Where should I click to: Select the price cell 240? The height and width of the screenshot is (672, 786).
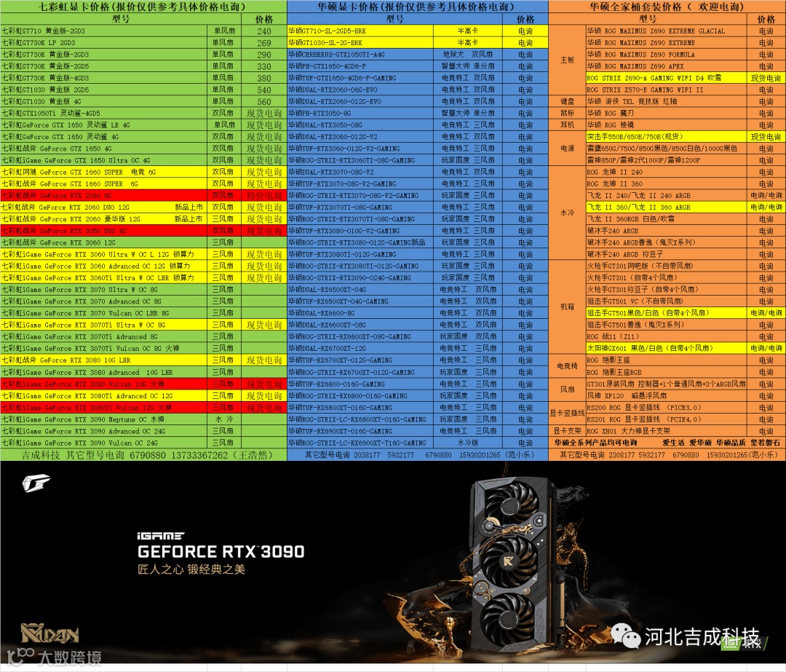[264, 31]
